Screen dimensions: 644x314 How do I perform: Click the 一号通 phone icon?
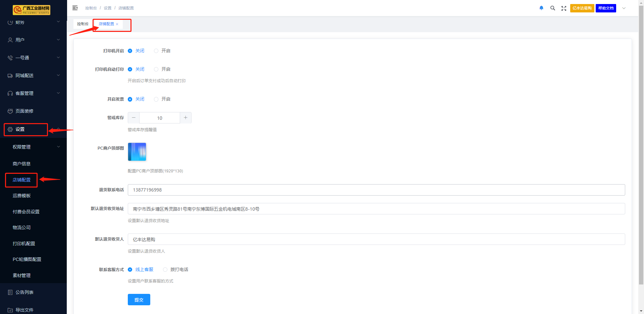pos(10,58)
